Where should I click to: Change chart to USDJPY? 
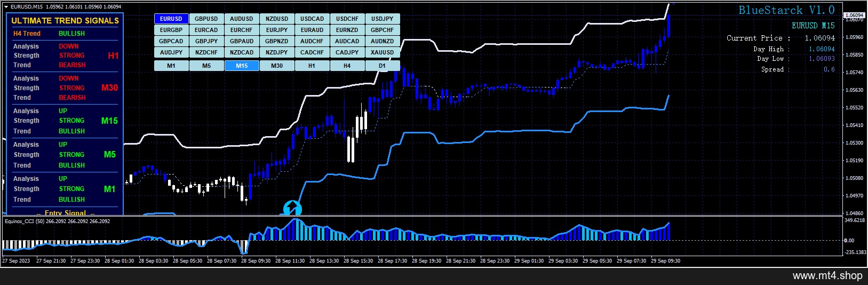[383, 19]
